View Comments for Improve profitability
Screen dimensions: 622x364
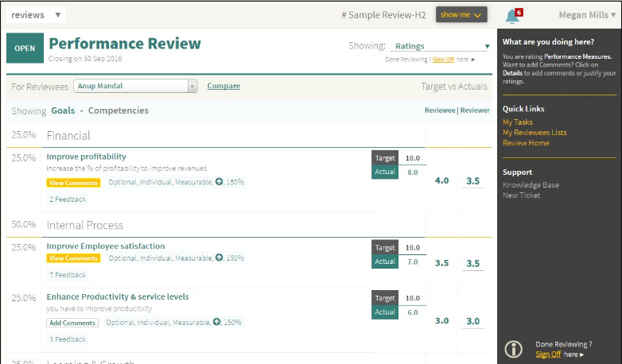click(73, 183)
